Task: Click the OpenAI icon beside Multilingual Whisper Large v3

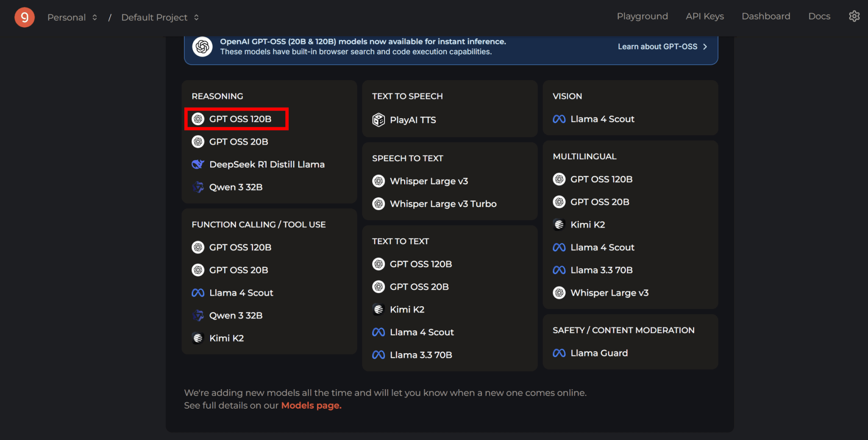Action: pos(559,293)
